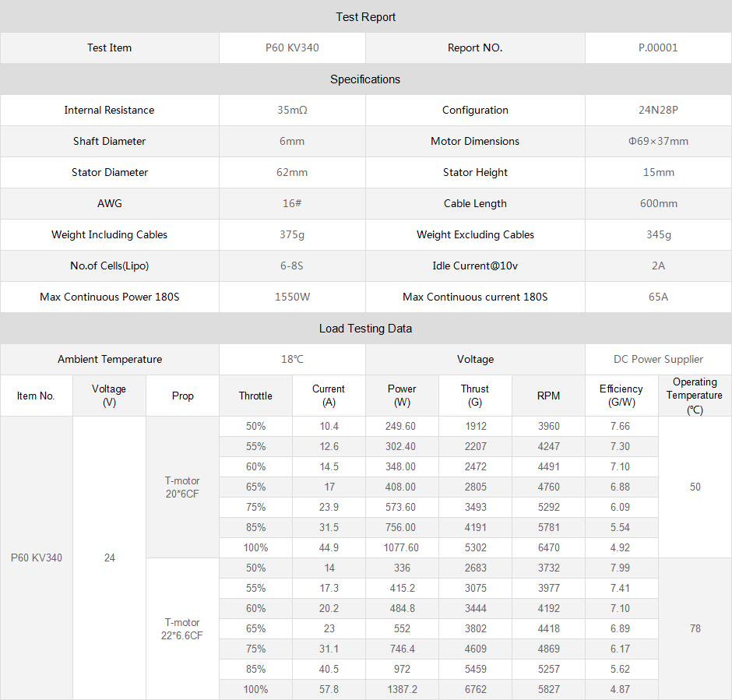The height and width of the screenshot is (700, 732).
Task: Click the 'P.00001' report number
Action: 658,47
